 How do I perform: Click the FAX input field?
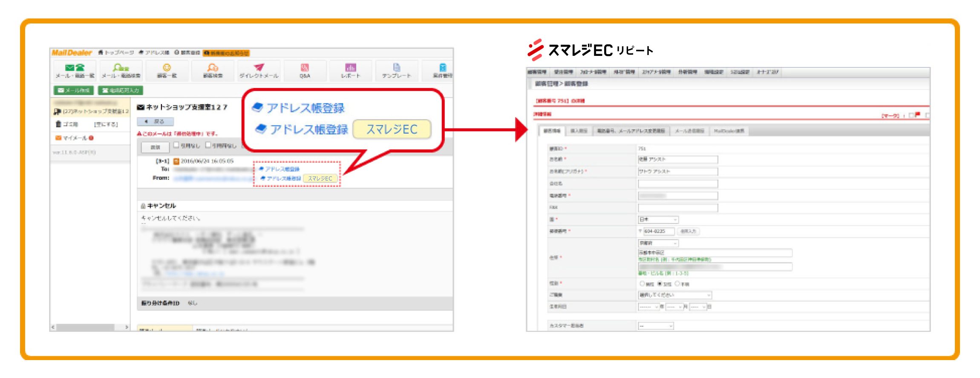click(x=677, y=208)
